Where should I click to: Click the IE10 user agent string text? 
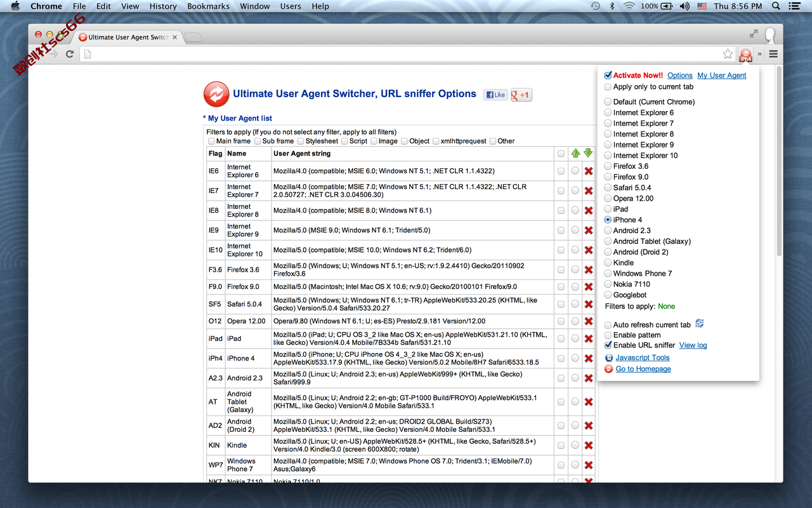[x=372, y=250]
